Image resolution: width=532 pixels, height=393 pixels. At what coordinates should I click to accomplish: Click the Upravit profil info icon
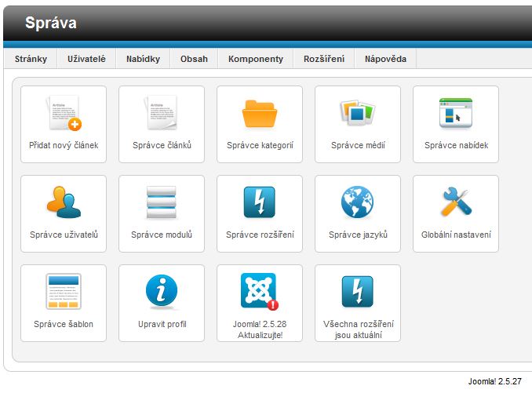(162, 293)
